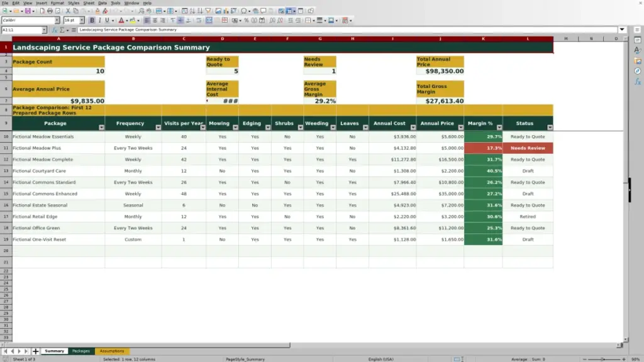This screenshot has width=644, height=362.
Task: Expand the formula bar arrow
Action: tap(622, 30)
